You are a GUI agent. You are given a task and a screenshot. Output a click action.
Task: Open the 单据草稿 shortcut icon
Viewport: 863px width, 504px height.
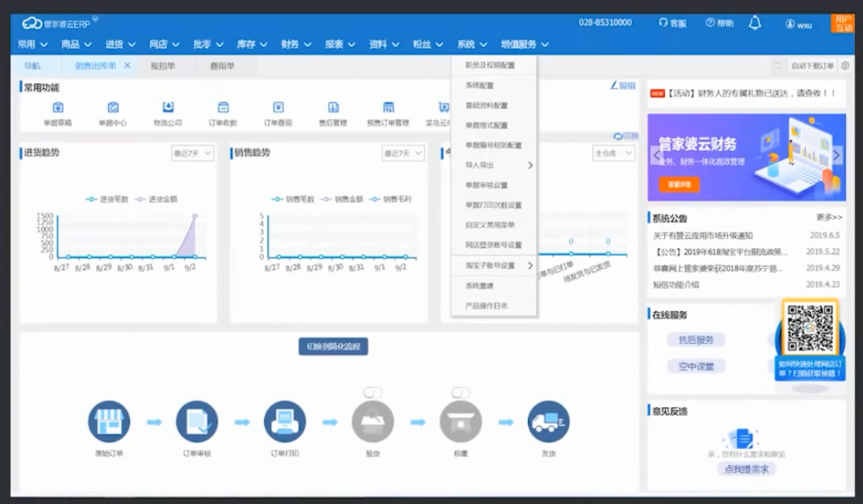click(58, 107)
